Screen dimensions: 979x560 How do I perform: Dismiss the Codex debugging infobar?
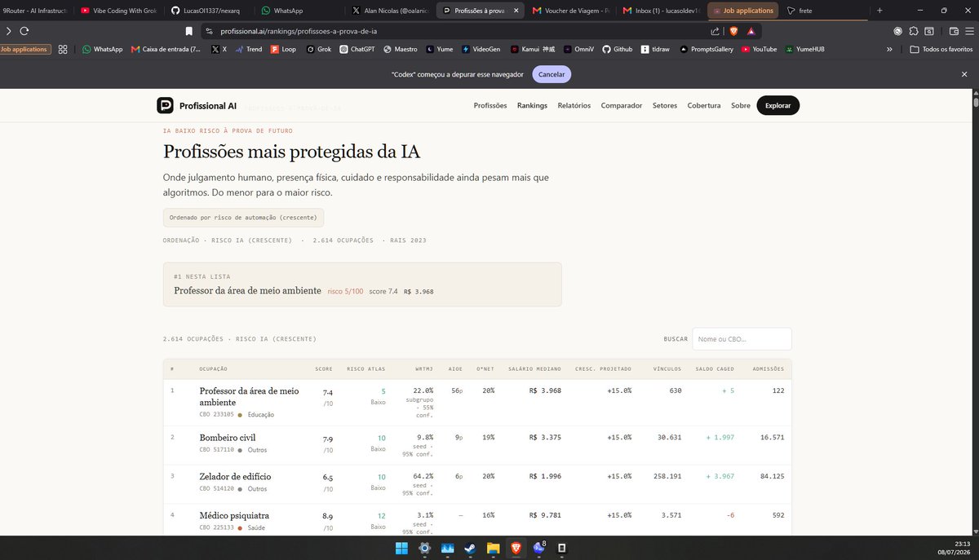click(964, 74)
